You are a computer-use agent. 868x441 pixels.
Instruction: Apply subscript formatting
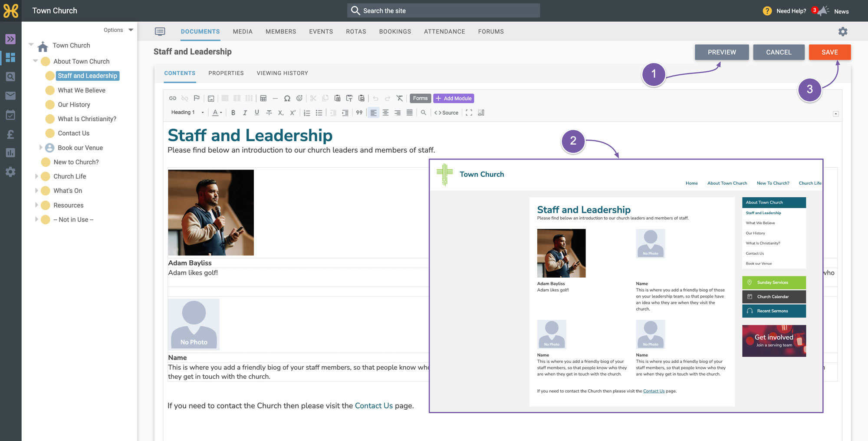pyautogui.click(x=281, y=113)
